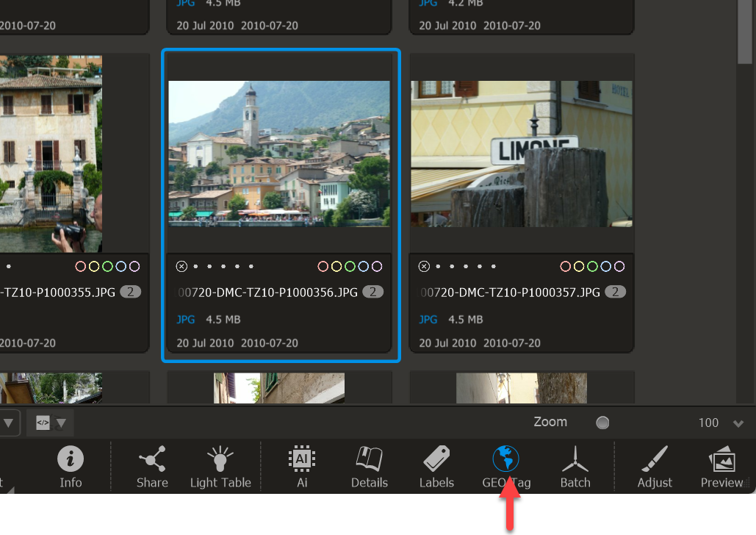Click the 2 badge on P1000355.JPG

(x=130, y=292)
